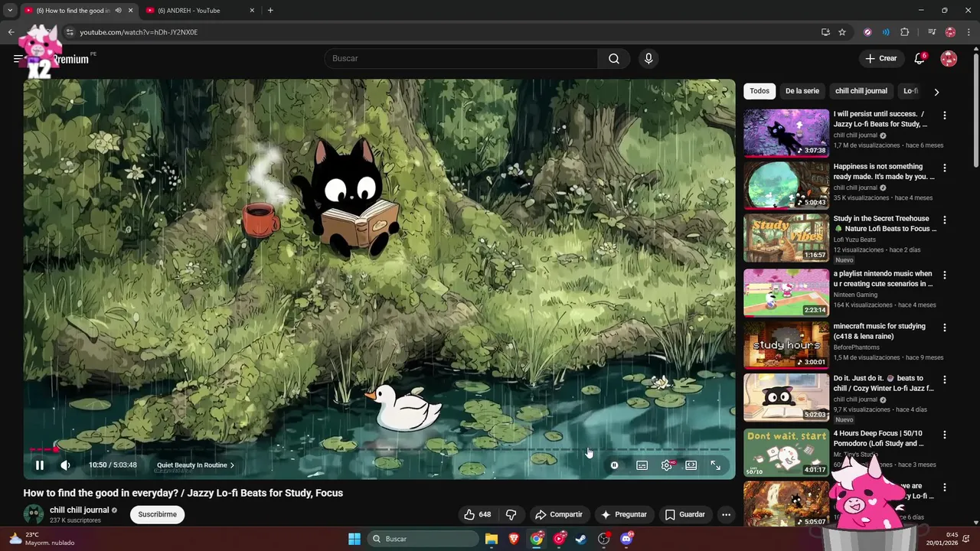
Task: Open options for 'Happiness is not something' video
Action: [944, 168]
